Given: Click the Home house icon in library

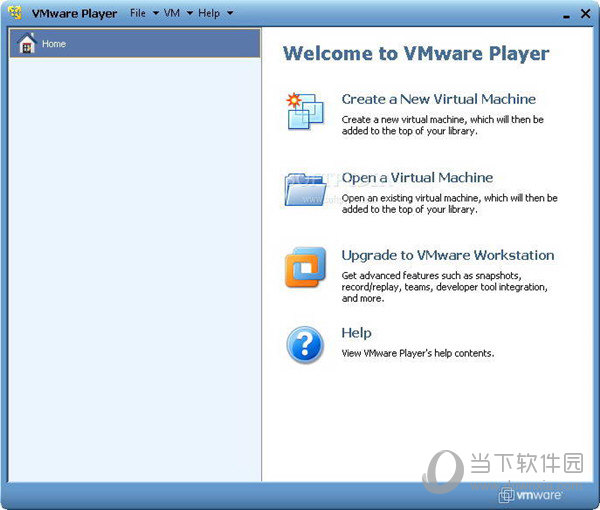Looking at the screenshot, I should (x=27, y=43).
